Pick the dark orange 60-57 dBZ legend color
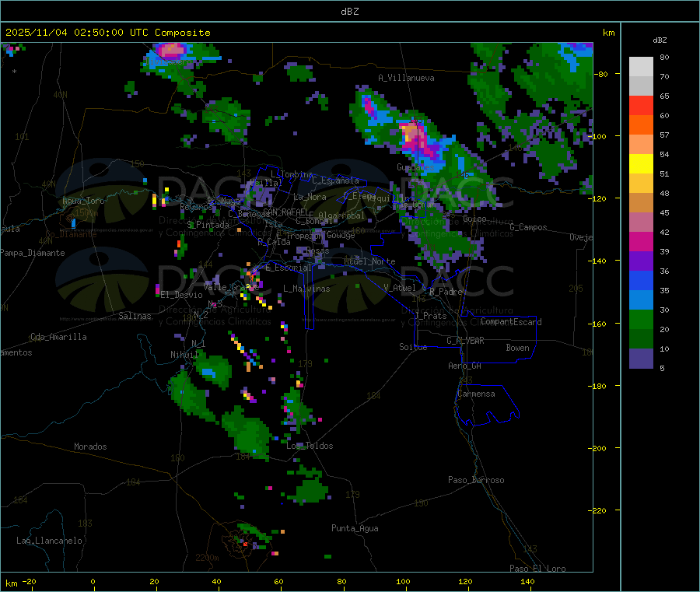 point(641,125)
